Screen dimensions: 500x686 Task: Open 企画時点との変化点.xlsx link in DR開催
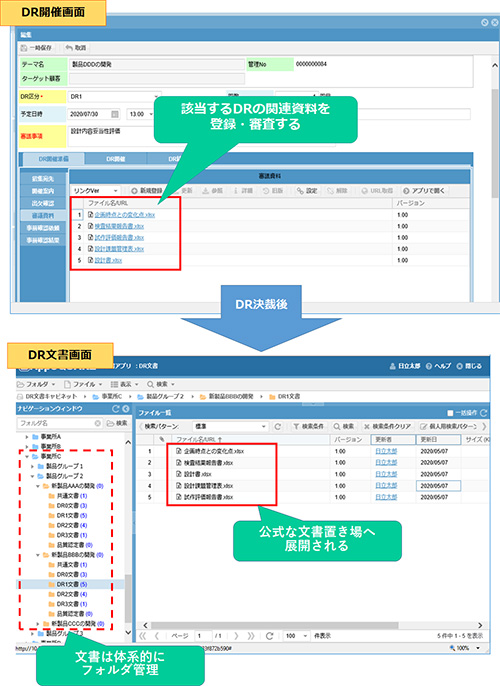pos(125,215)
